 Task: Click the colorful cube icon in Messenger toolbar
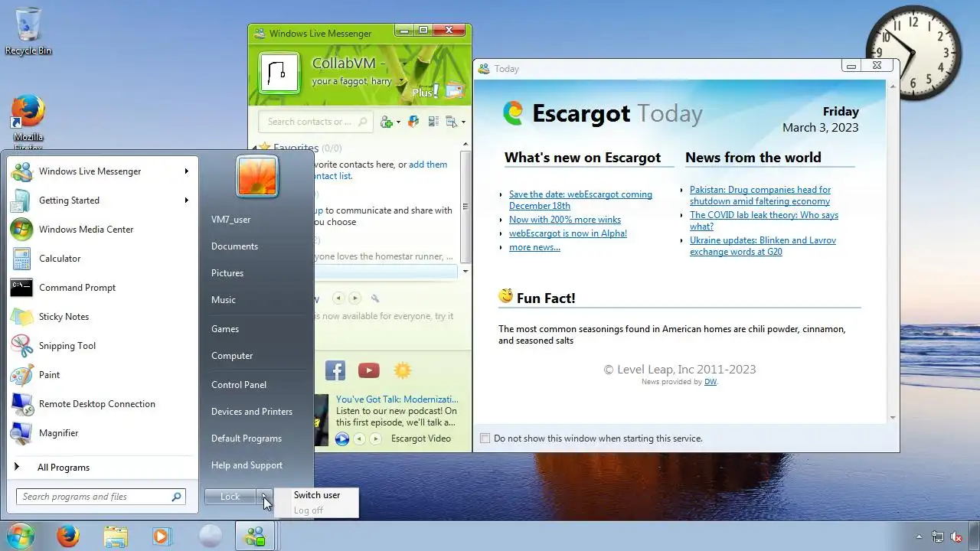tap(413, 122)
